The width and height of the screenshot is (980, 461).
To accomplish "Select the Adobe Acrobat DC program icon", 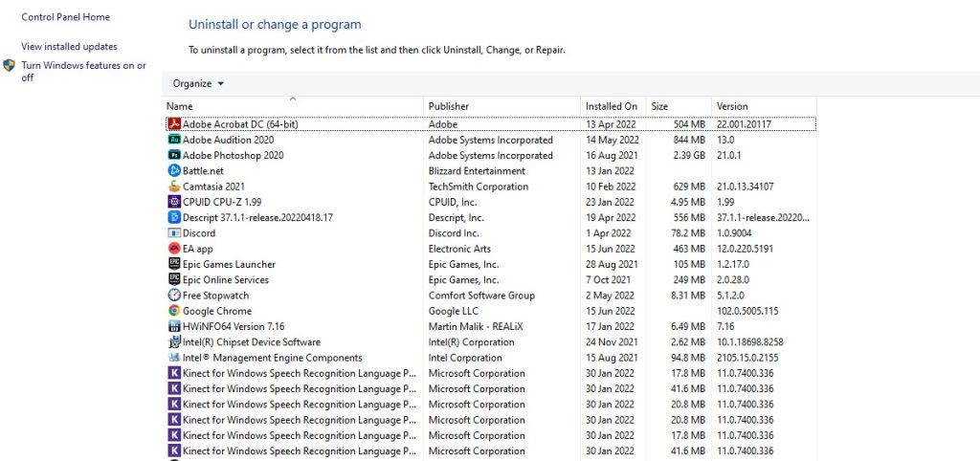I will 174,124.
